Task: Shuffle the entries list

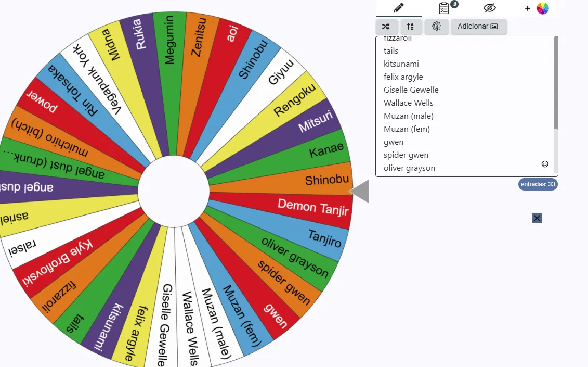Action: [x=387, y=27]
